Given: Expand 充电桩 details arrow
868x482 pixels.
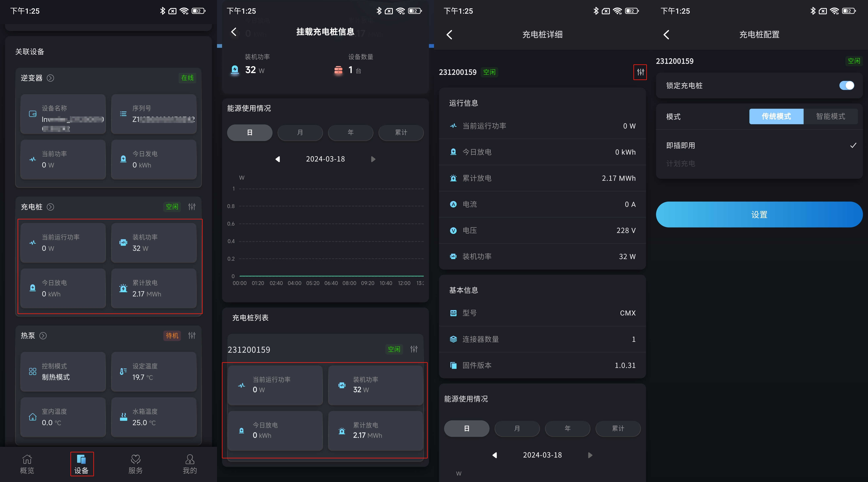Looking at the screenshot, I should (51, 207).
